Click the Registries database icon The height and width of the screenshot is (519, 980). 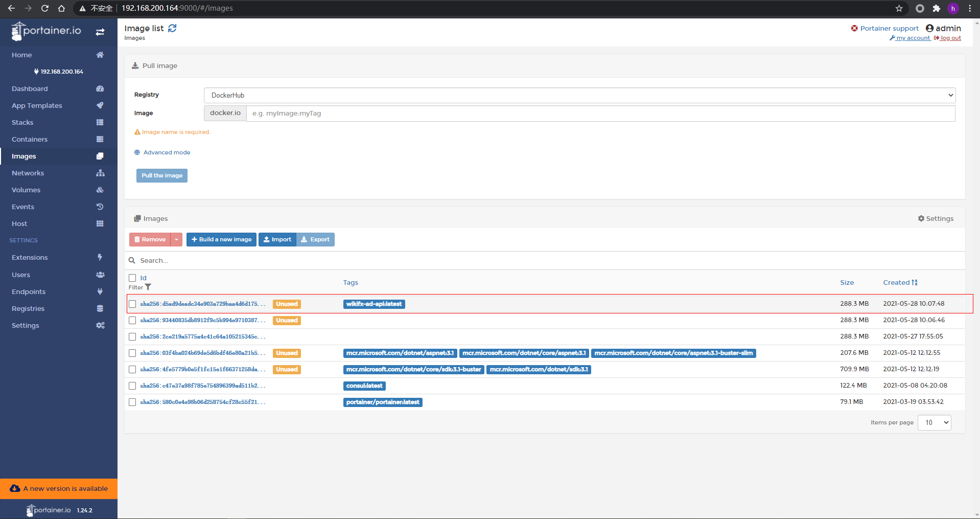point(100,308)
